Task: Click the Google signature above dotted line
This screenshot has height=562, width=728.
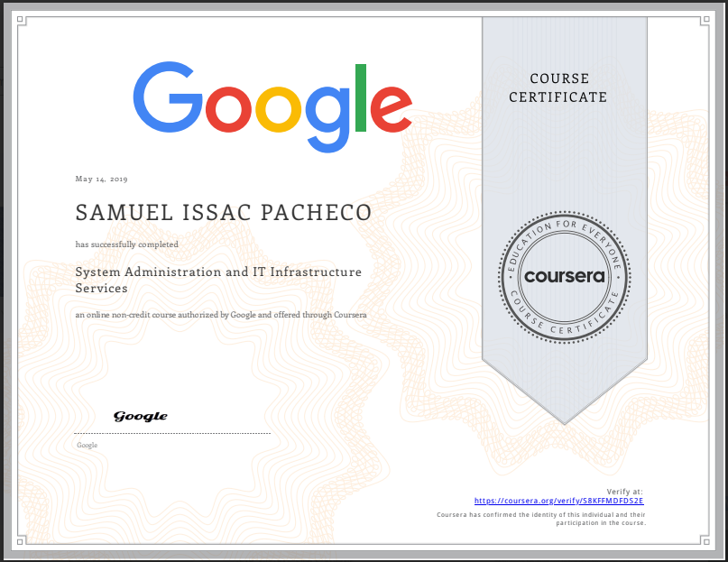Action: coord(140,416)
